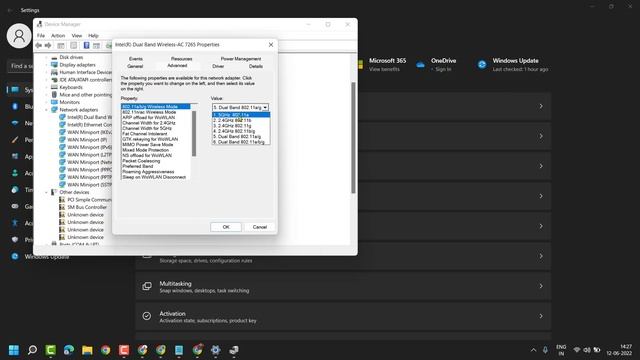Open the View menu in Device Manager

[77, 36]
